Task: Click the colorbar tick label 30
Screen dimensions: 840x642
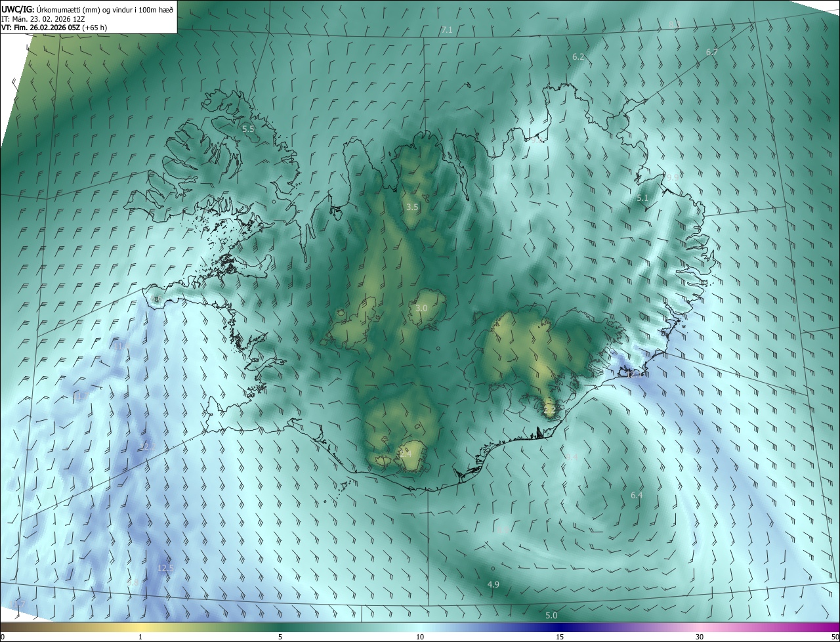Action: 700,637
